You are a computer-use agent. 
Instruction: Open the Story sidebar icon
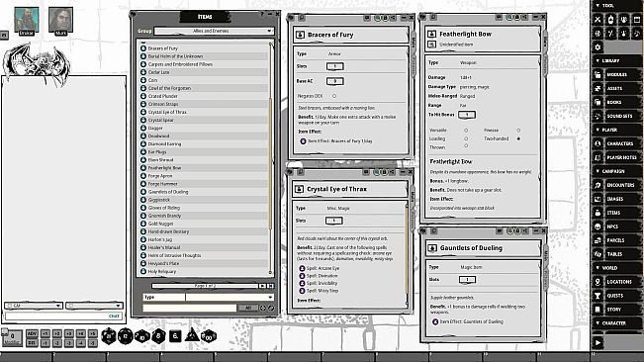[598, 310]
